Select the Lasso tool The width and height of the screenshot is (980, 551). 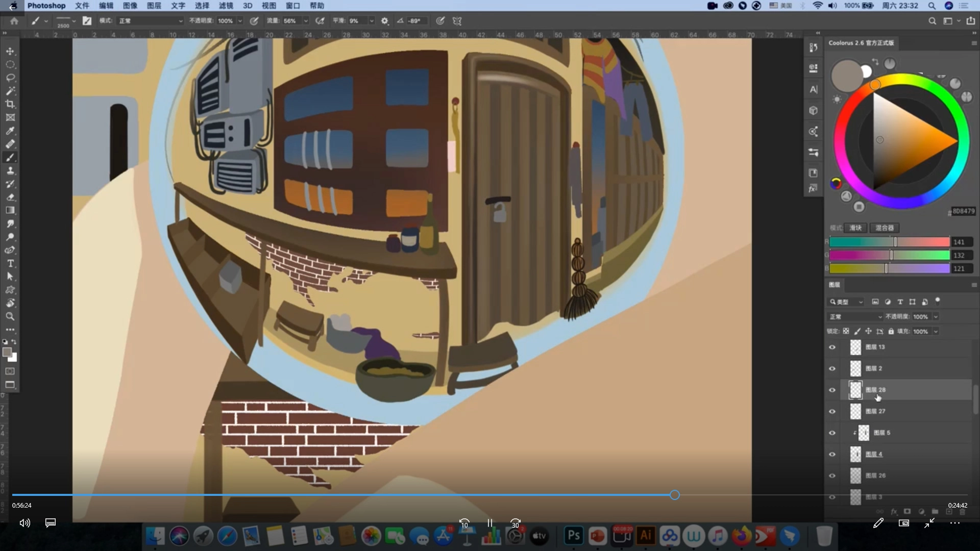pos(10,78)
